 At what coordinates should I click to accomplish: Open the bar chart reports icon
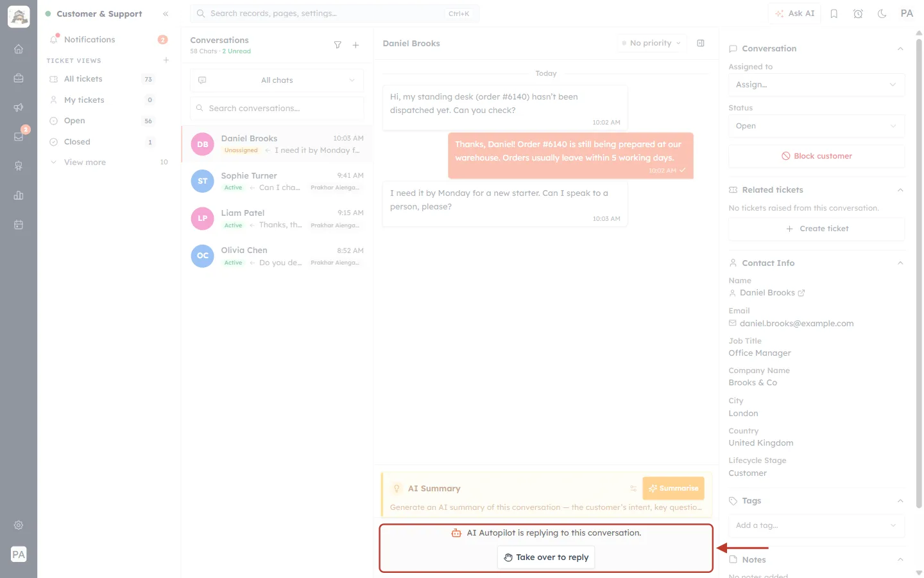click(19, 195)
